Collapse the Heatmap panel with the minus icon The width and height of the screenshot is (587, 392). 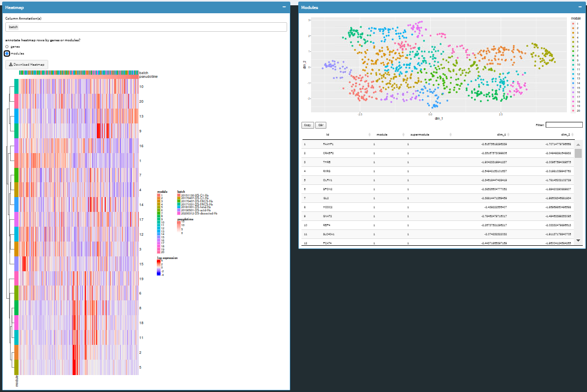(284, 7)
